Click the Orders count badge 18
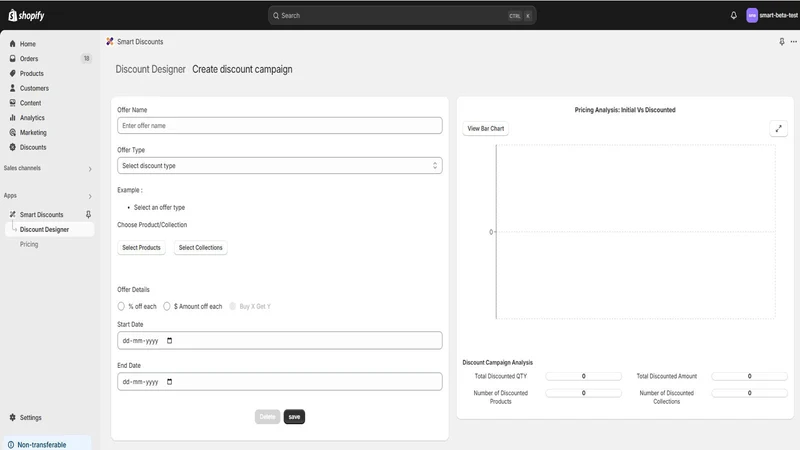The height and width of the screenshot is (450, 800). (87, 59)
